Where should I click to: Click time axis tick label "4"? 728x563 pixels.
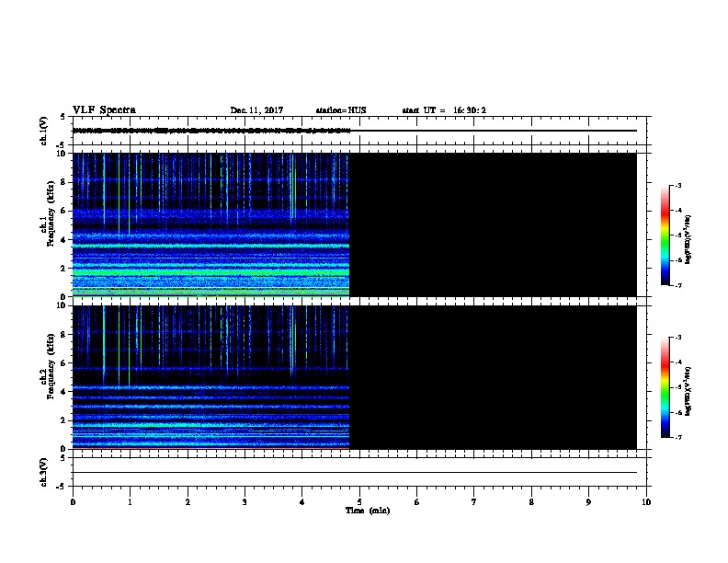(x=302, y=502)
